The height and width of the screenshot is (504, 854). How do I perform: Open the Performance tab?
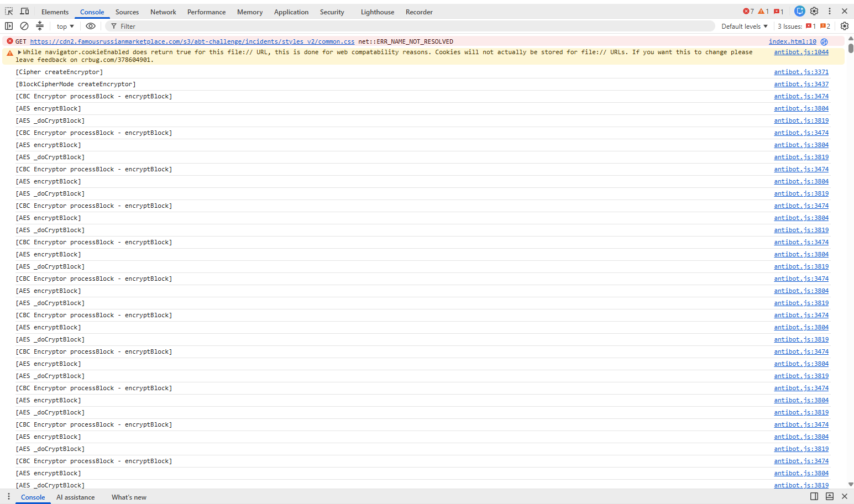(207, 12)
